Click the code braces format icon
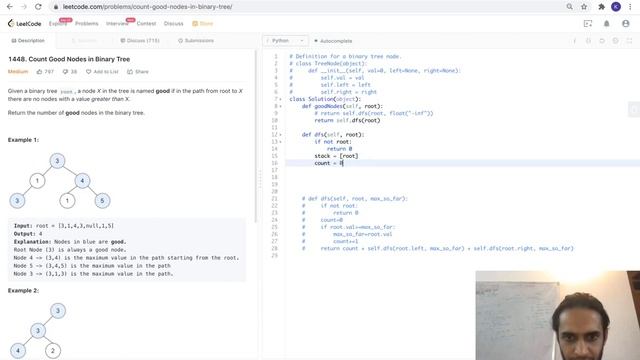This screenshot has height=360, width=640. [x=588, y=41]
